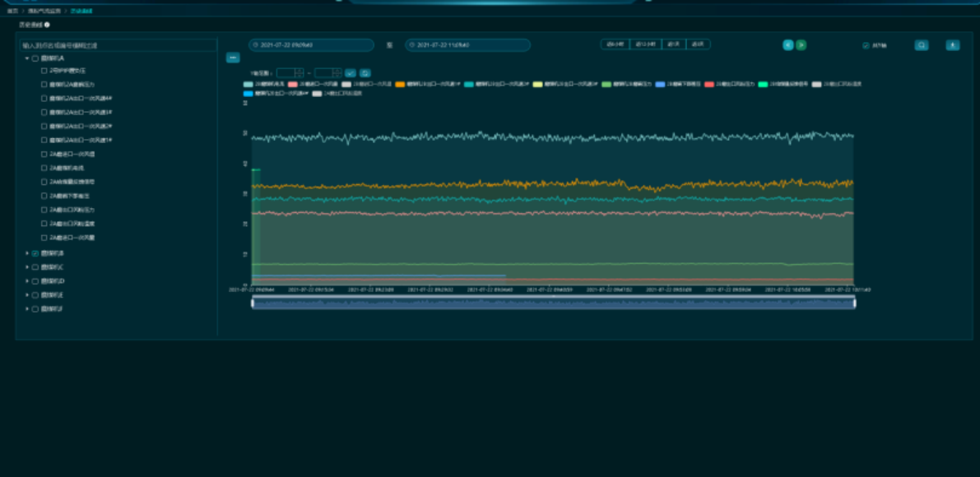
Task: Click the orange legend color swatch
Action: [x=400, y=84]
